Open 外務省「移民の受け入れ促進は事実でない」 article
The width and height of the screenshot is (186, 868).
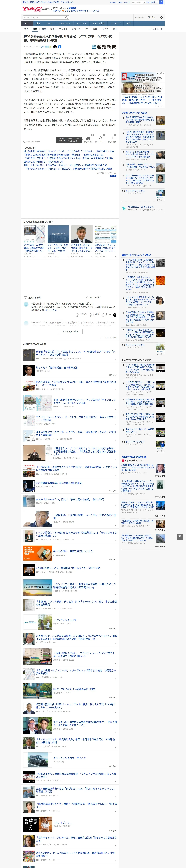click(75, 353)
